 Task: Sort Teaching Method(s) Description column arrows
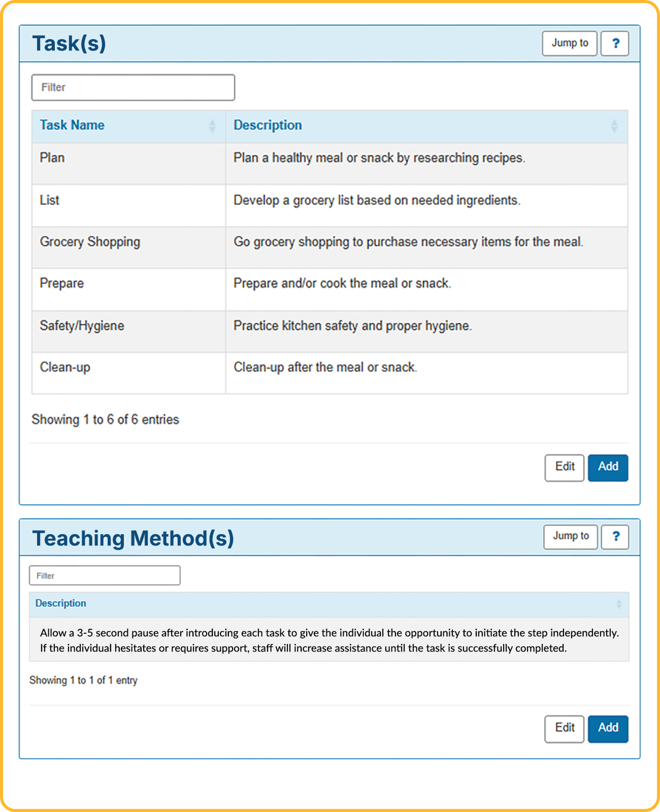[x=619, y=604]
